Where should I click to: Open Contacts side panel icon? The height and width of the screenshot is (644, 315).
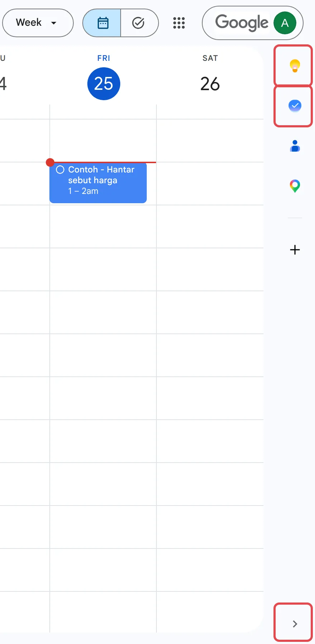point(295,146)
